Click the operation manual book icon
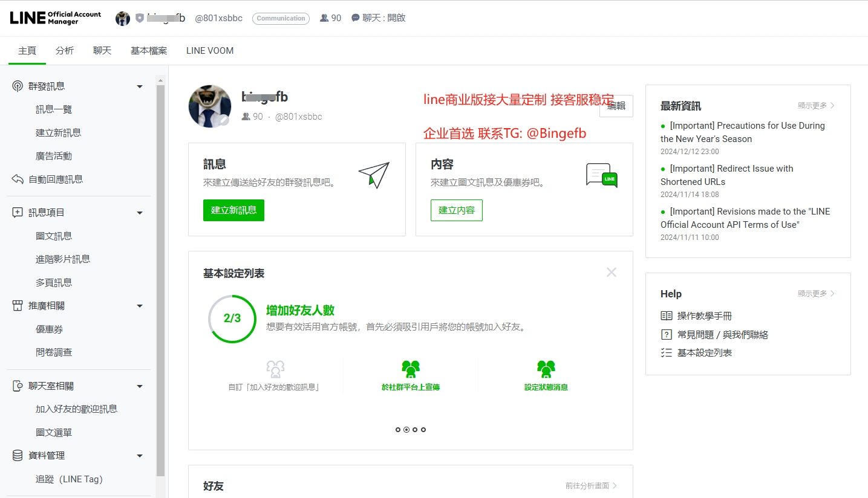This screenshot has width=868, height=498. point(666,316)
